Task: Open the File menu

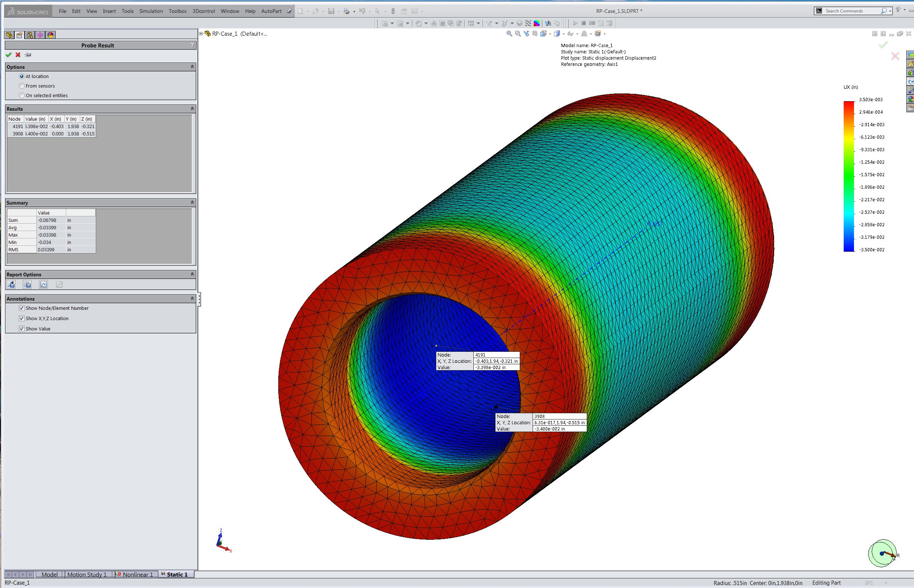Action: tap(63, 11)
